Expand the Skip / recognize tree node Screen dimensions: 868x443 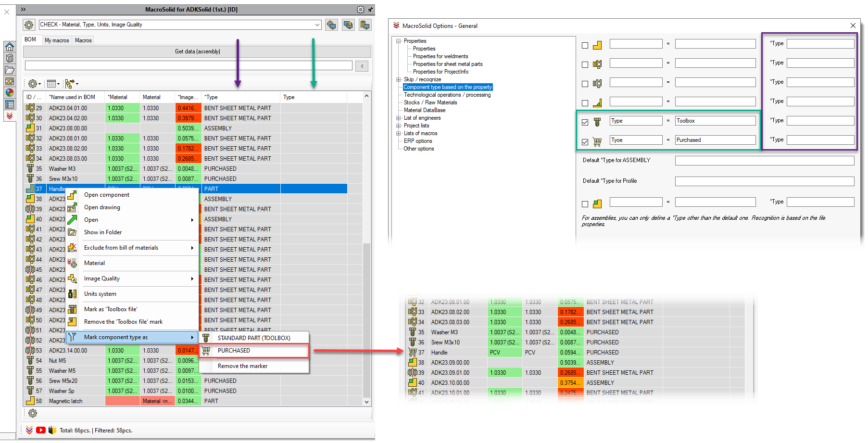pos(398,80)
